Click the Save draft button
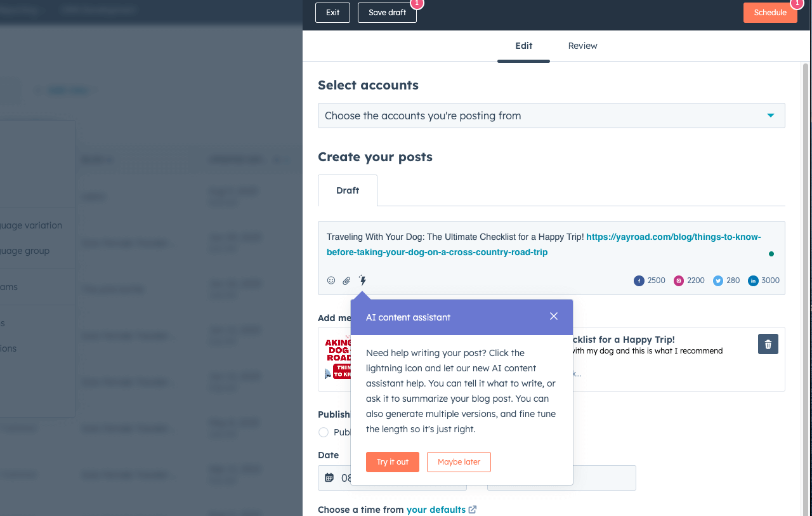 click(x=387, y=13)
